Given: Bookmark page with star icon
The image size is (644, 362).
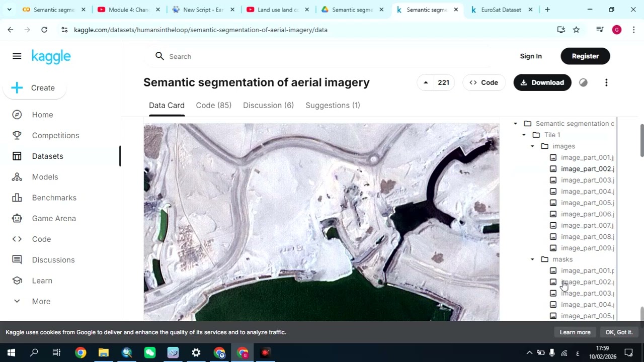Looking at the screenshot, I should pos(576,30).
